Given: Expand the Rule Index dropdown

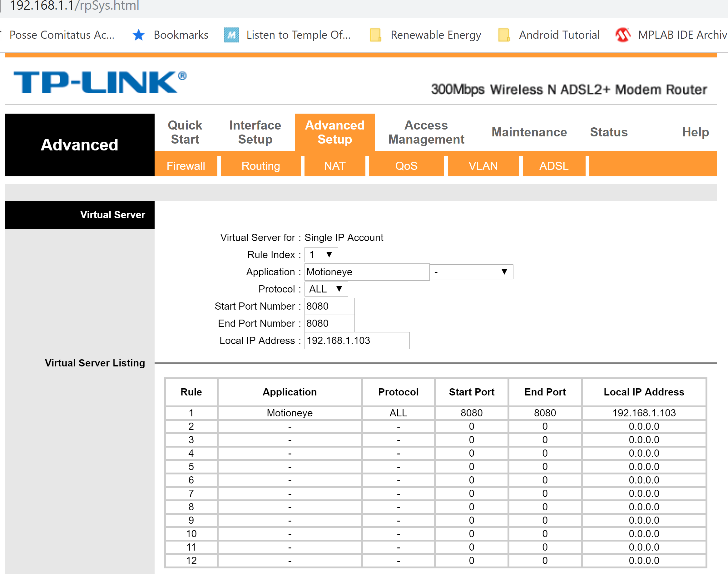Looking at the screenshot, I should (x=321, y=255).
